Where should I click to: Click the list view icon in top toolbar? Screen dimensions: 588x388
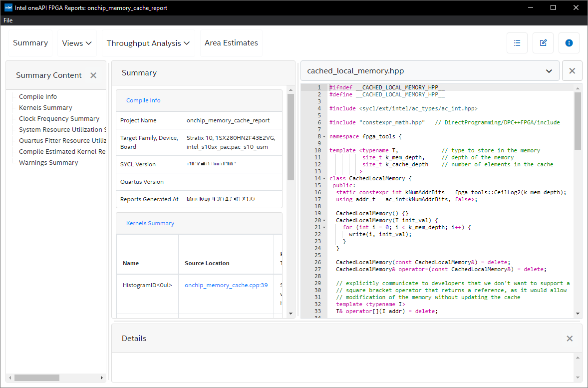[517, 43]
